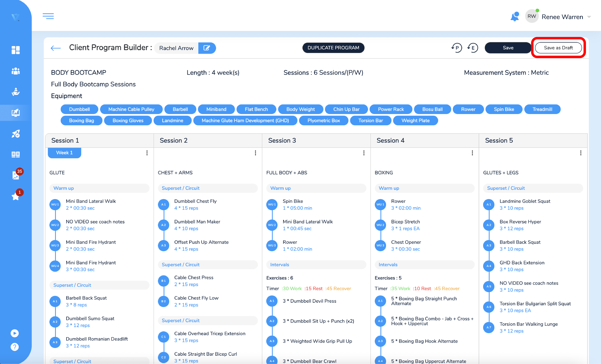Click the Intervals section in Session 4
Image resolution: width=601 pixels, height=364 pixels.
[425, 265]
